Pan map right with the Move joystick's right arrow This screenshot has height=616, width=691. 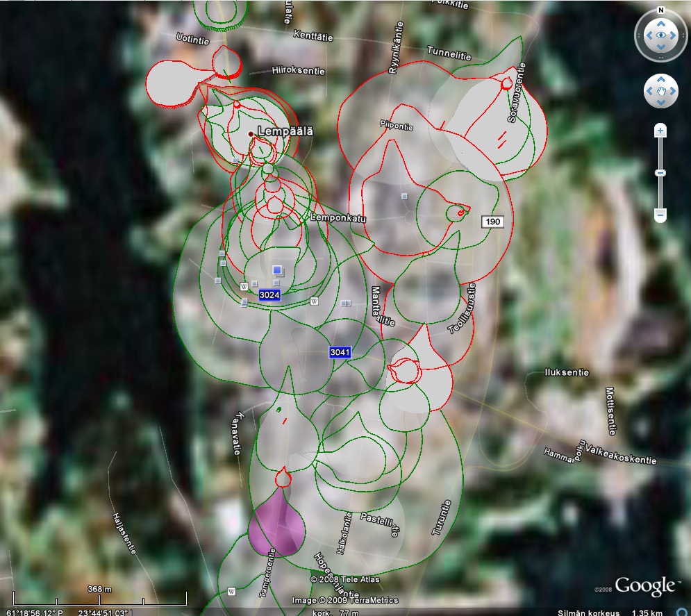tap(672, 91)
